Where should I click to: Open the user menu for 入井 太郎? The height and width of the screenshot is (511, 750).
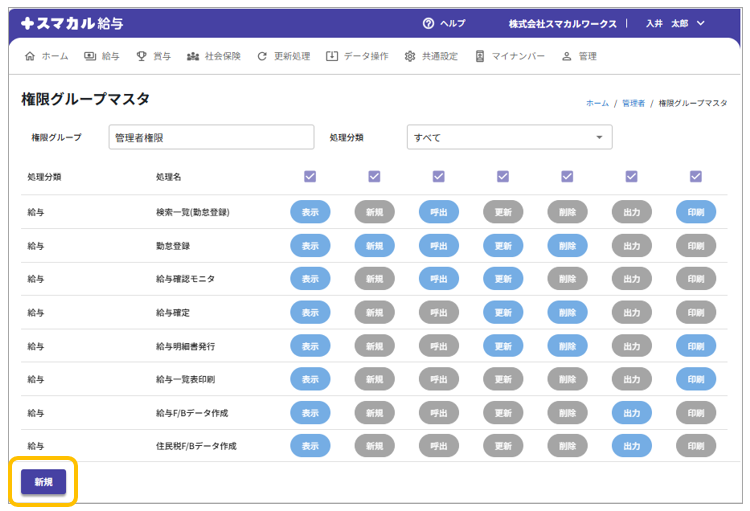pyautogui.click(x=675, y=23)
